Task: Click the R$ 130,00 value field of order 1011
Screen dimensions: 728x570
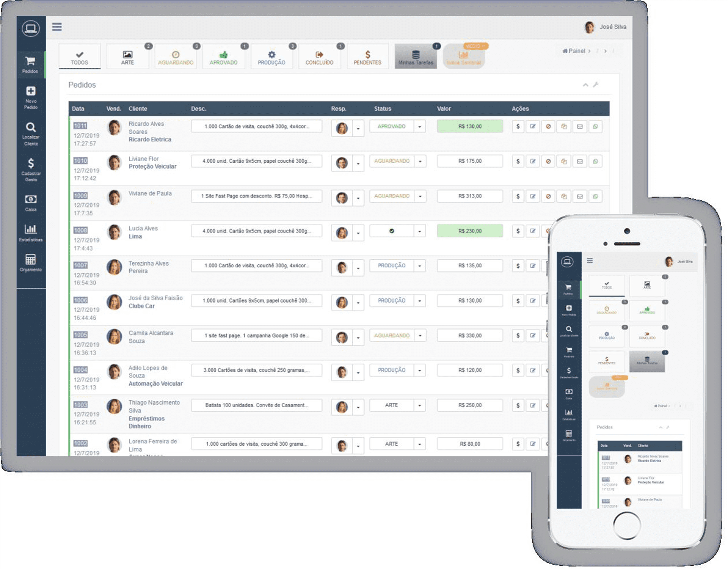Action: point(470,127)
